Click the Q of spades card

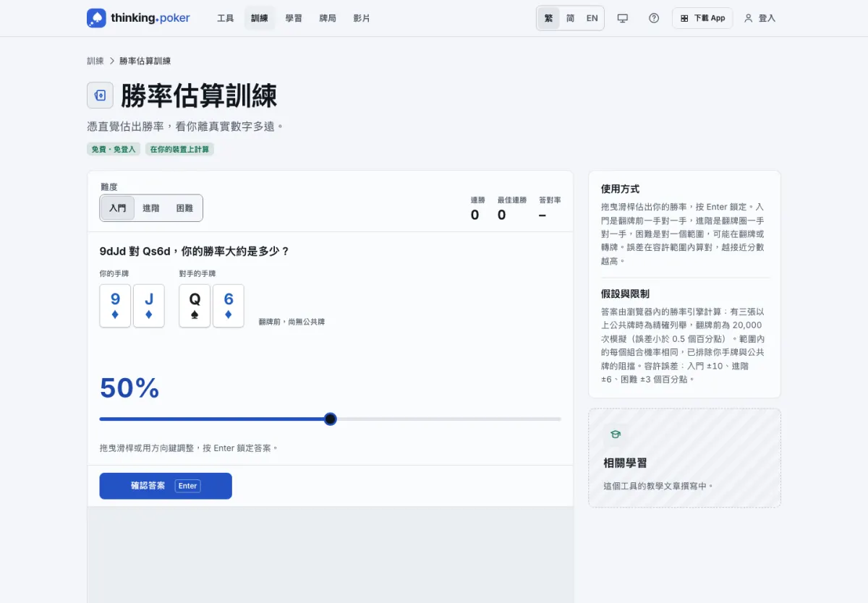point(195,306)
